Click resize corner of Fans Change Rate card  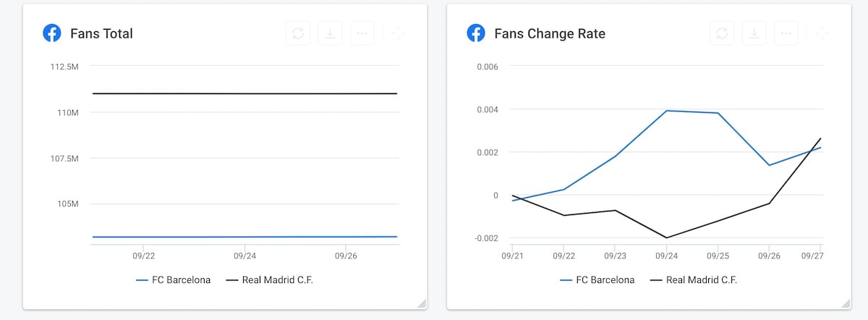click(x=846, y=303)
